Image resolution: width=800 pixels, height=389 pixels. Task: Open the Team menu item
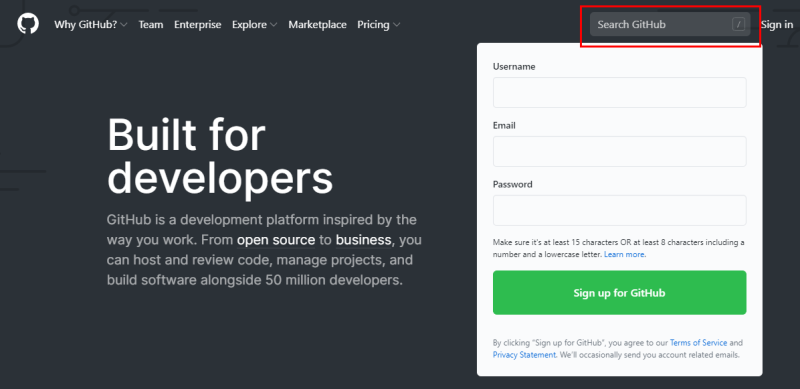point(151,25)
